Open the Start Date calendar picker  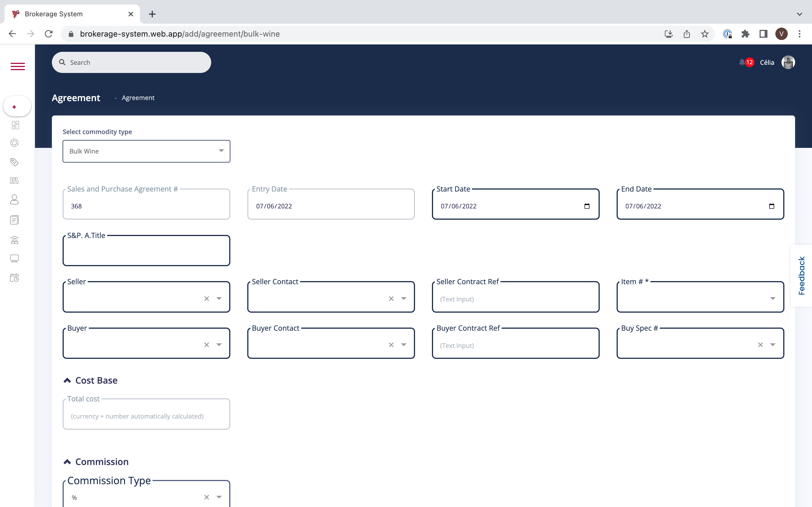[587, 206]
